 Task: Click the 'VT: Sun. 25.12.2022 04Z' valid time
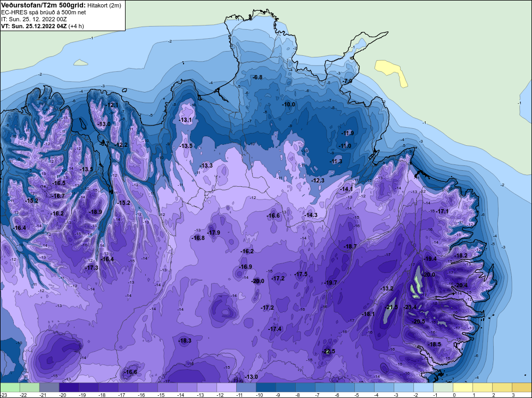click(34, 26)
